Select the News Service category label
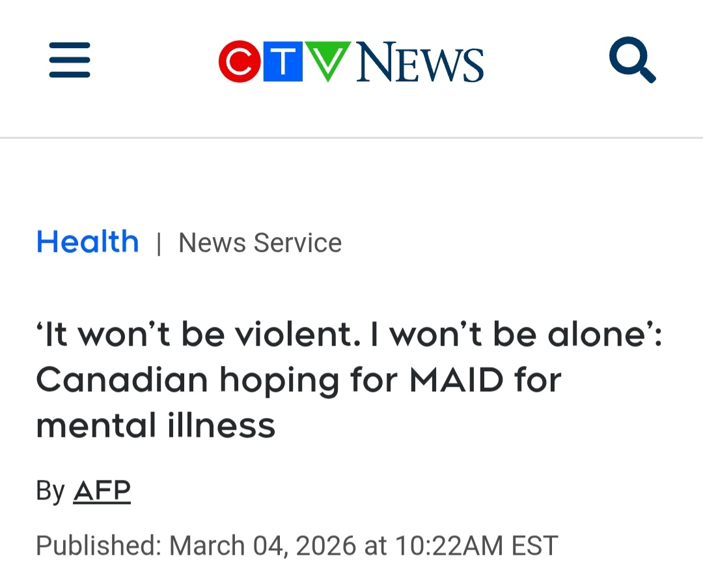The image size is (703, 588). click(260, 243)
